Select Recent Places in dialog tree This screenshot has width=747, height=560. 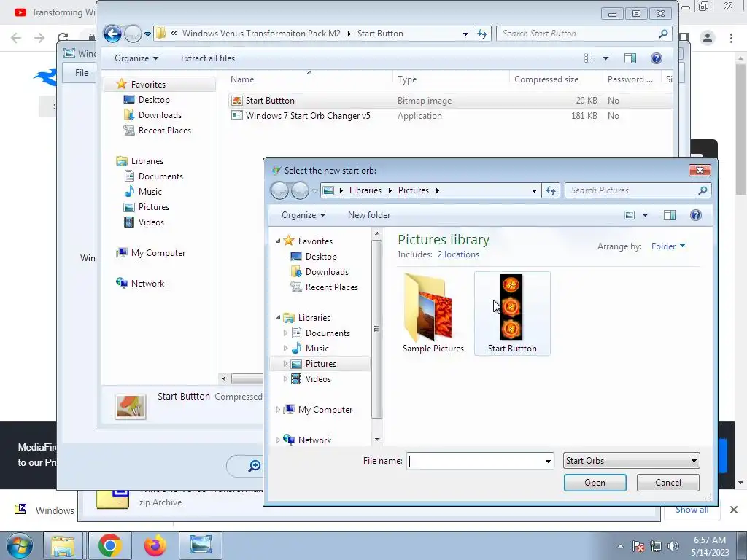(x=331, y=287)
